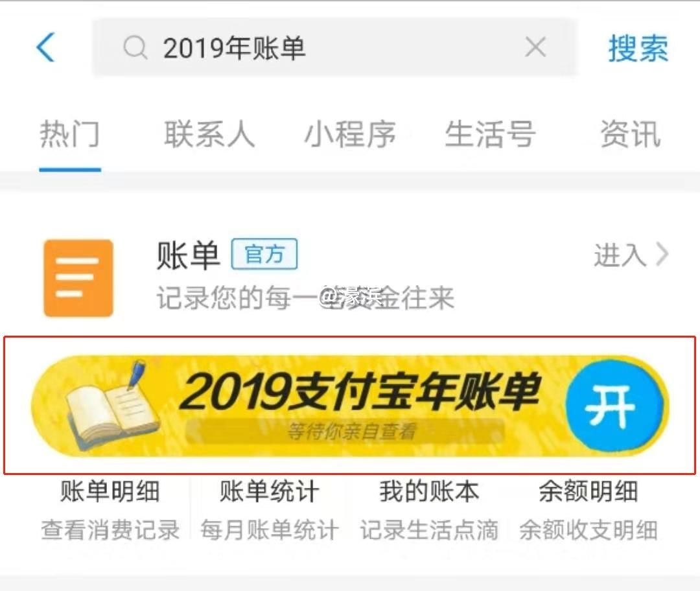Open 账单明细 consumption records

[110, 510]
